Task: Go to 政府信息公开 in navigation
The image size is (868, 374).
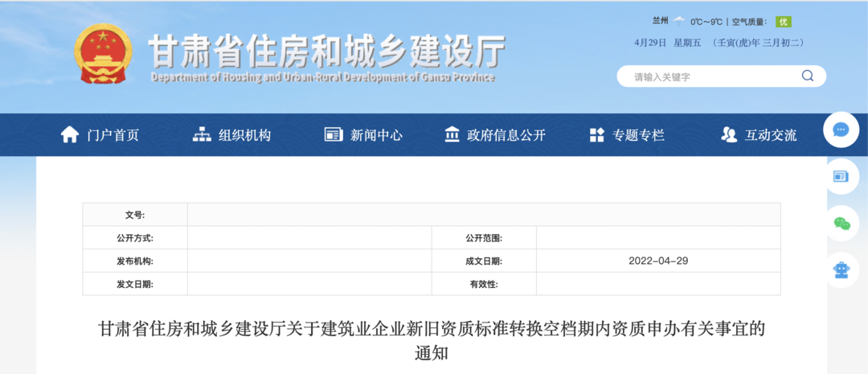Action: click(506, 135)
